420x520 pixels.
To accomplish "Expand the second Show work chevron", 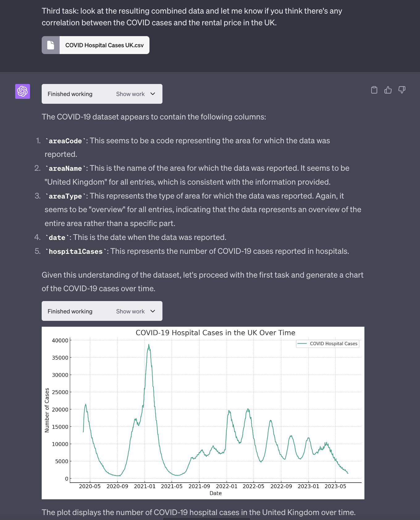I will 153,311.
